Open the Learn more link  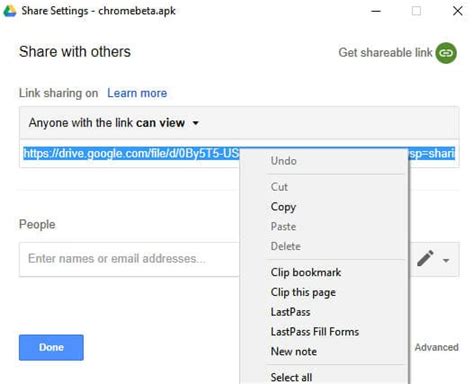click(137, 93)
